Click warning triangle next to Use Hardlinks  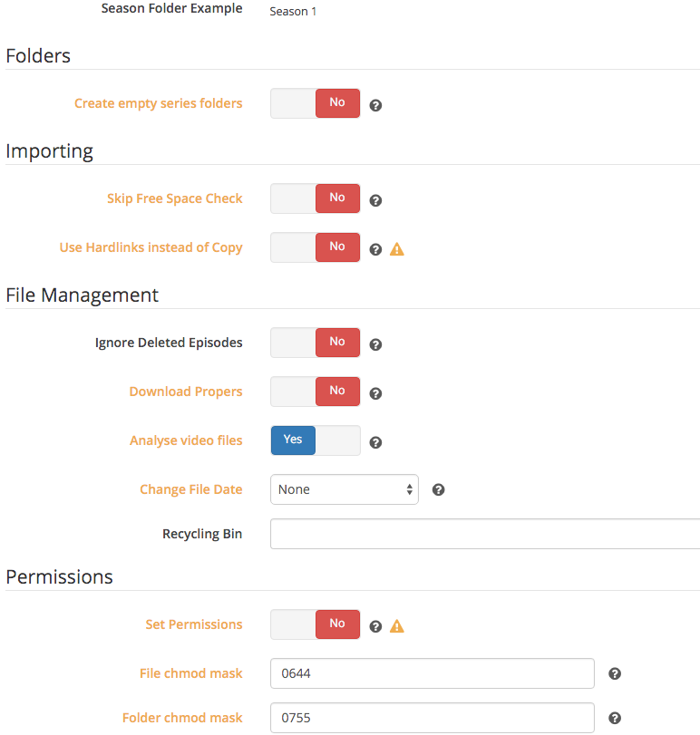[397, 249]
